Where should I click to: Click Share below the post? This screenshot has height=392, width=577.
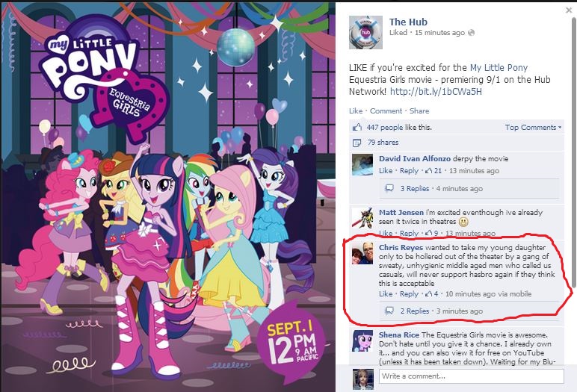(x=419, y=111)
